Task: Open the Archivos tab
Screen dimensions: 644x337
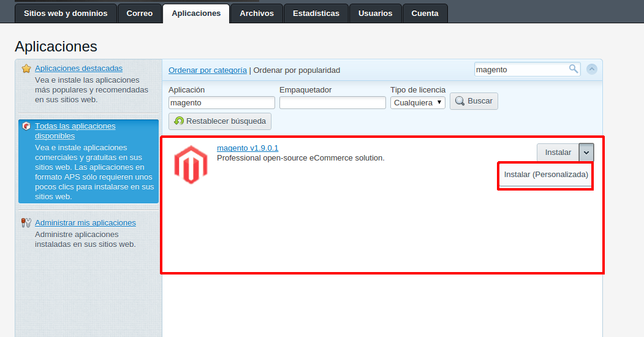Action: tap(257, 13)
